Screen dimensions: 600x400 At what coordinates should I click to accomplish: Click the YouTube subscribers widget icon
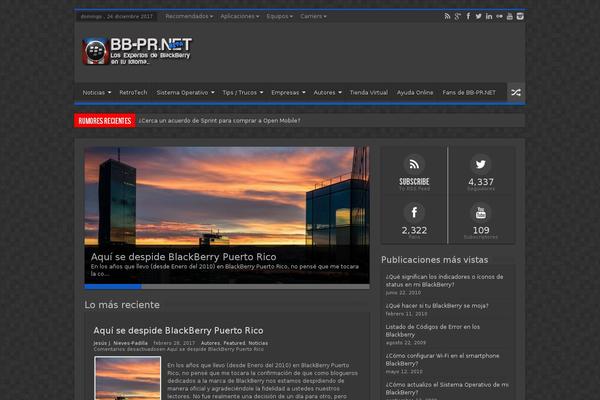pyautogui.click(x=481, y=212)
